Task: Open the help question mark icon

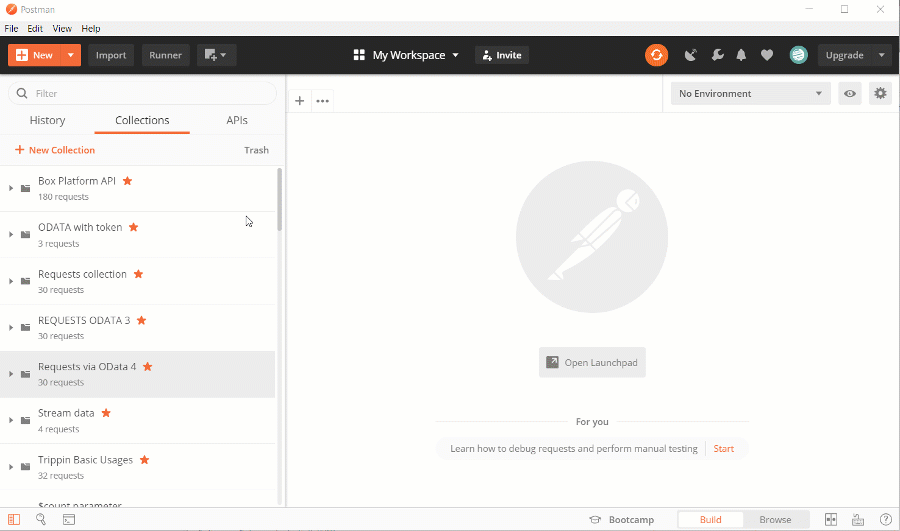Action: [x=886, y=520]
